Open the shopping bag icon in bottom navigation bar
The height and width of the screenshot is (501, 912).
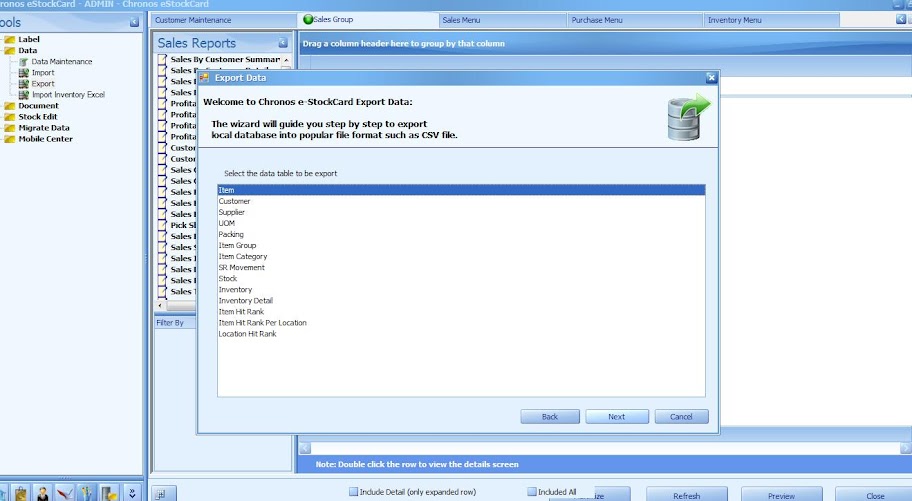(21, 493)
